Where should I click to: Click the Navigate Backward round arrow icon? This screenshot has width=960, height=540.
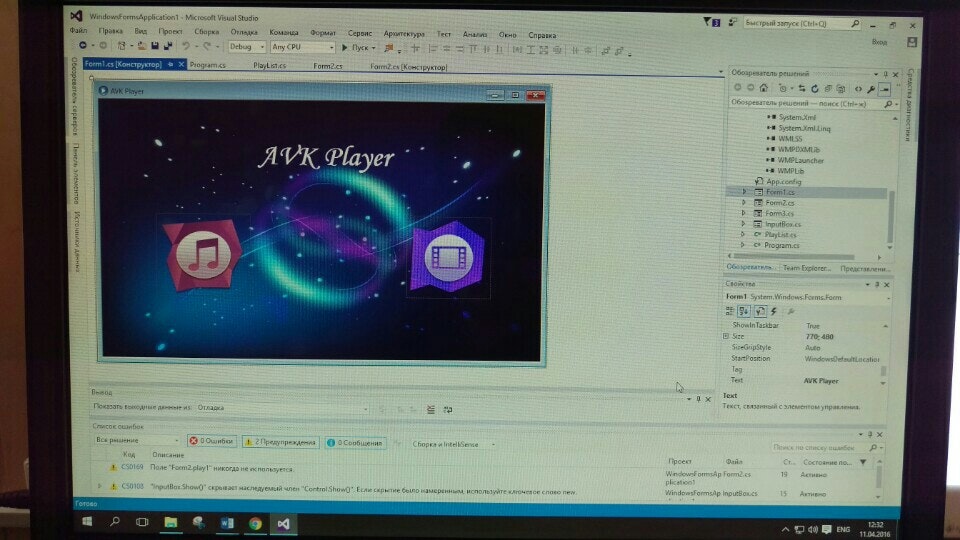pos(83,46)
